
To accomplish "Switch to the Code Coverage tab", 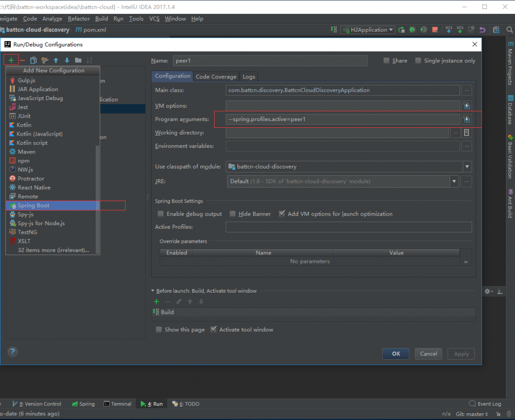I will (216, 77).
